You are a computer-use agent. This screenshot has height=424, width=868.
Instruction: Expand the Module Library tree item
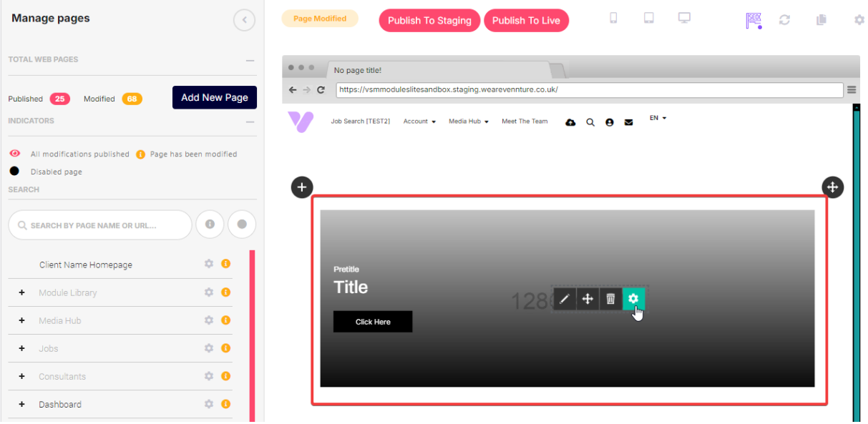tap(21, 292)
